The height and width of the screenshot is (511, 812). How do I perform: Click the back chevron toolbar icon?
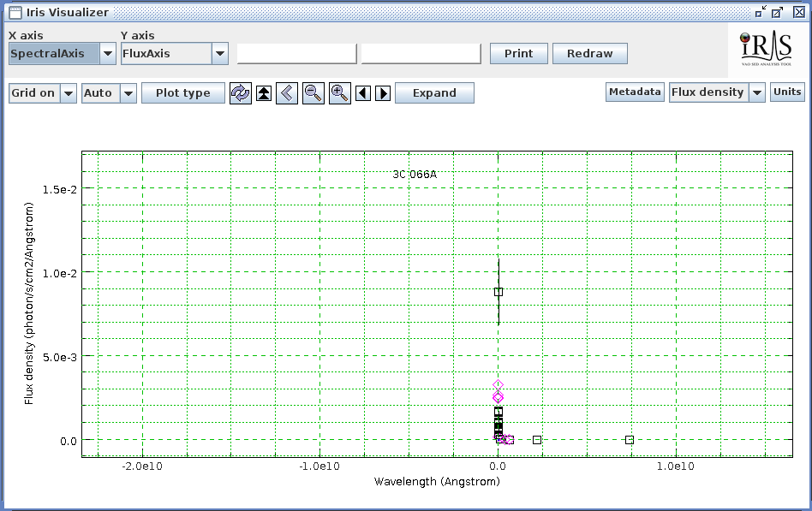[287, 93]
